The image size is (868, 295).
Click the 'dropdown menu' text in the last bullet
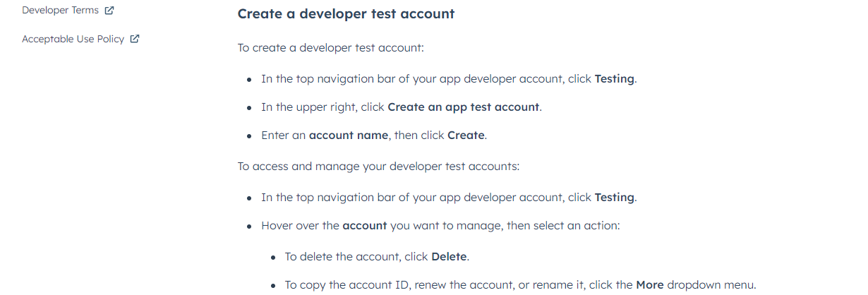point(710,285)
